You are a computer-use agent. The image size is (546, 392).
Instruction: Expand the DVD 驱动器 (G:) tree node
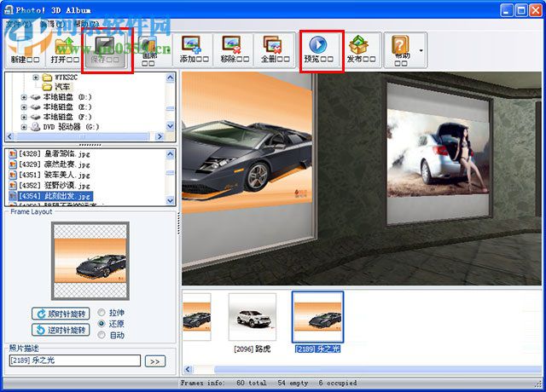click(x=24, y=126)
